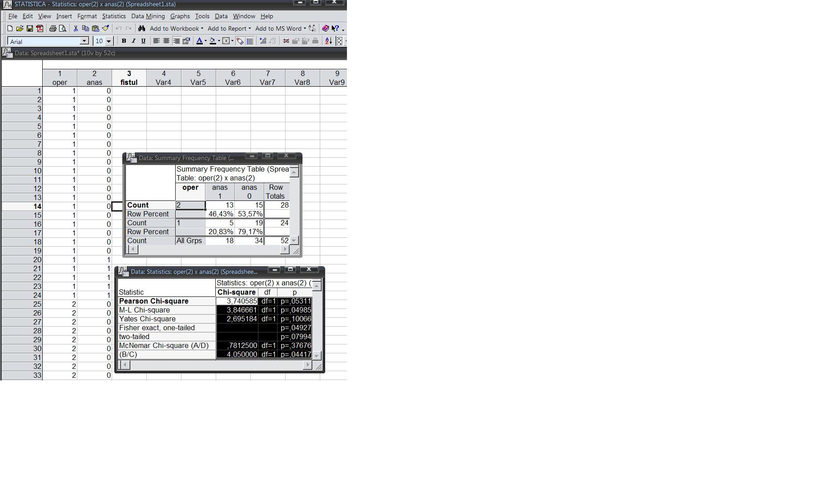Click the Find binoculars icon

click(x=141, y=28)
